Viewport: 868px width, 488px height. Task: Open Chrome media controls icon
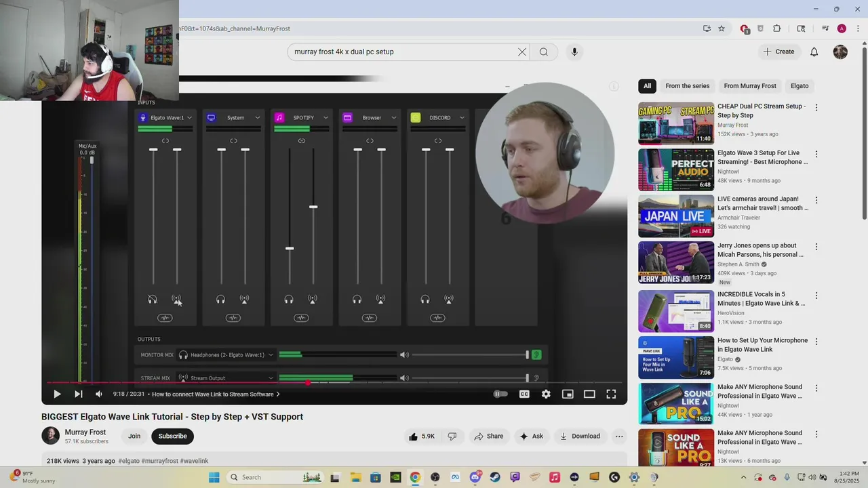pyautogui.click(x=825, y=28)
